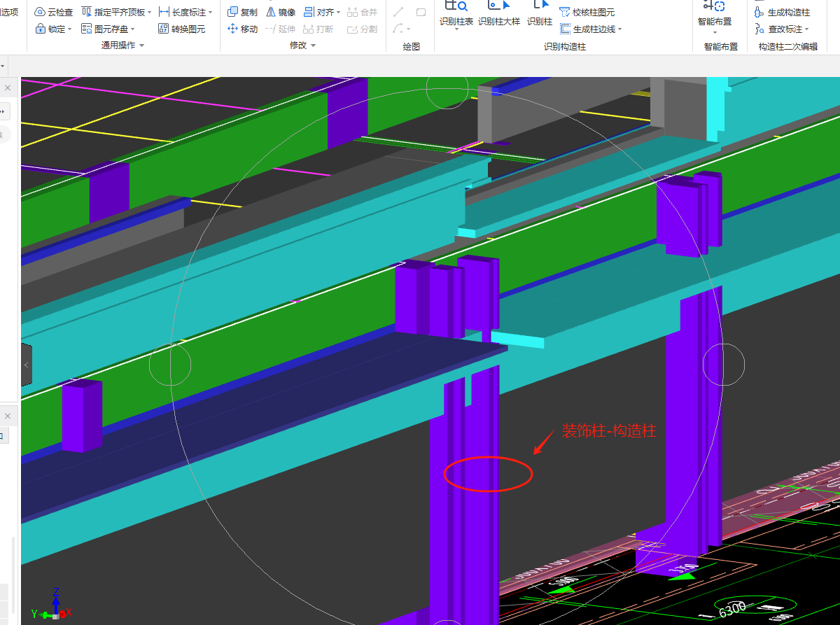The width and height of the screenshot is (840, 625).
Task: Click the 图元存盘 tool
Action: point(105,29)
